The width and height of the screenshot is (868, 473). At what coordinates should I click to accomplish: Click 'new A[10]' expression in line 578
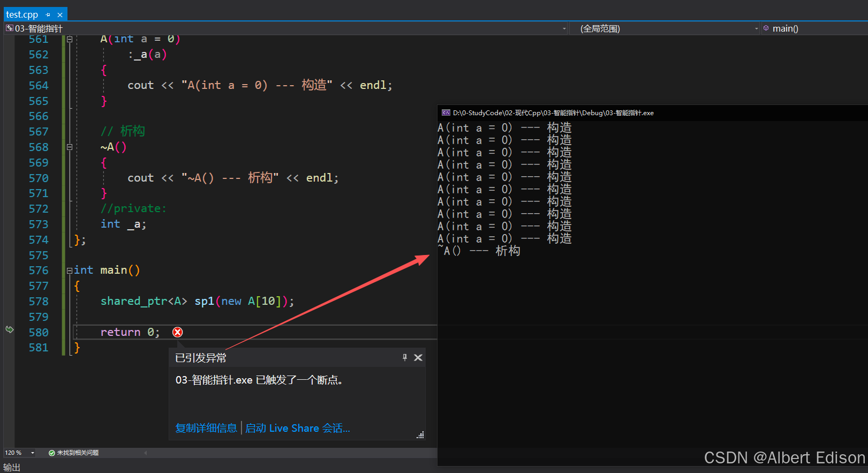click(252, 301)
